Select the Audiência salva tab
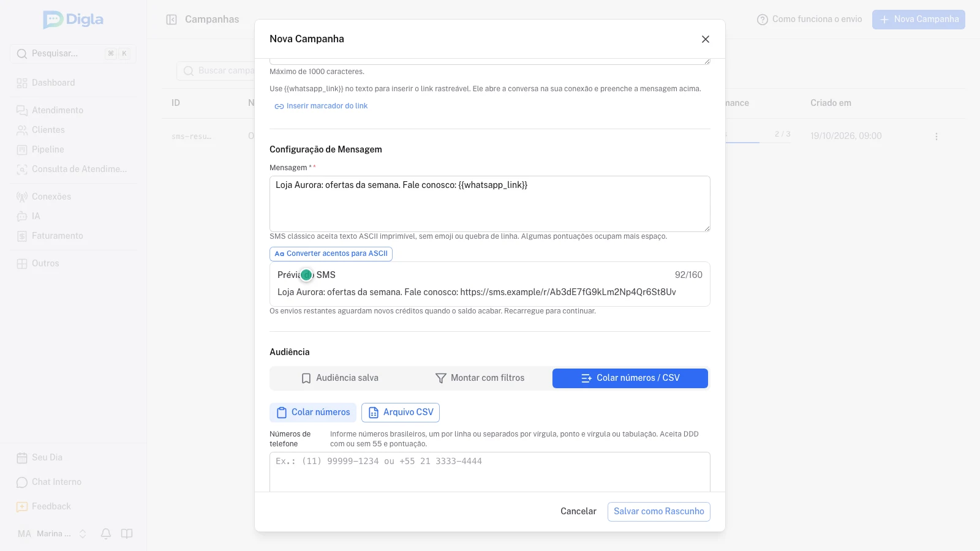This screenshot has height=551, width=980. (x=340, y=378)
